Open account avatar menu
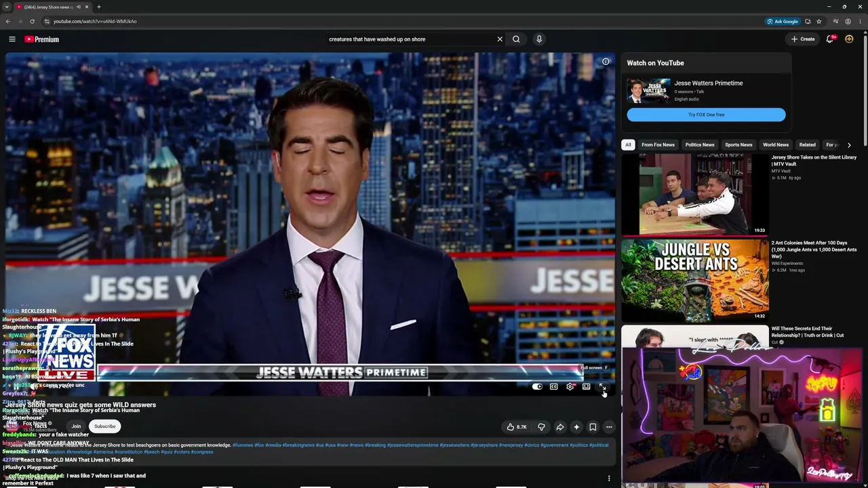Image resolution: width=868 pixels, height=488 pixels. pos(849,39)
